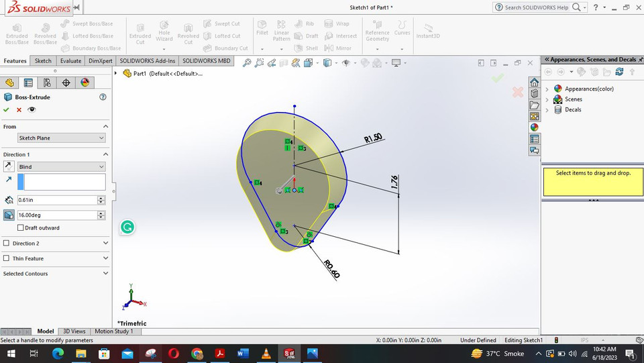Open View Settings monitor icon

click(x=396, y=63)
